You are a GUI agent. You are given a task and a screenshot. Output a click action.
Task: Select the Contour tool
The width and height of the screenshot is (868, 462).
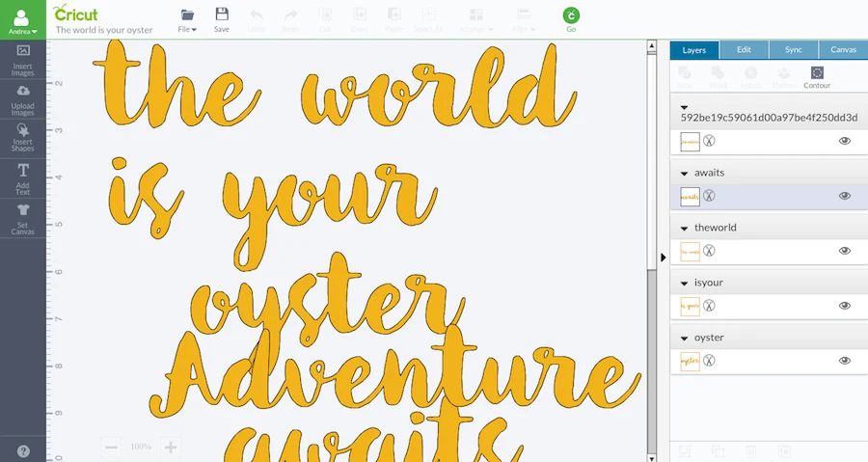pyautogui.click(x=817, y=77)
